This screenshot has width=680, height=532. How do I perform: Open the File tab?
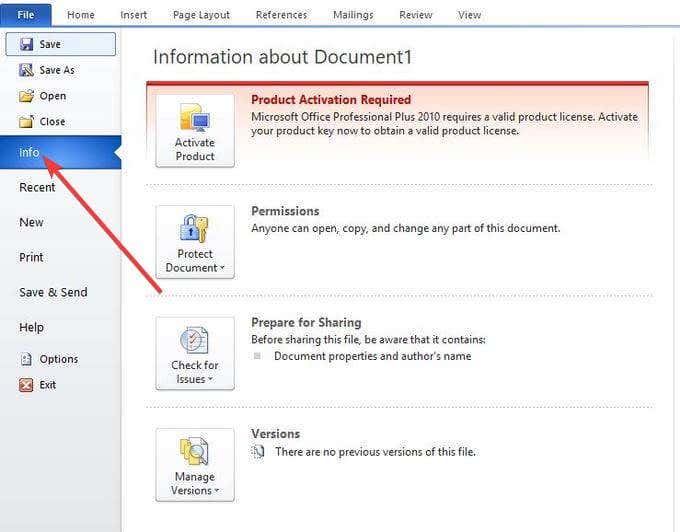point(26,15)
